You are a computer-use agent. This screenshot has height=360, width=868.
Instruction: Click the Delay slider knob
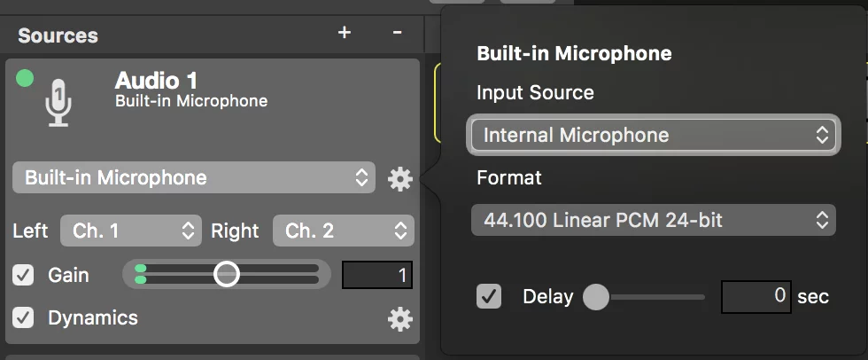click(x=596, y=297)
